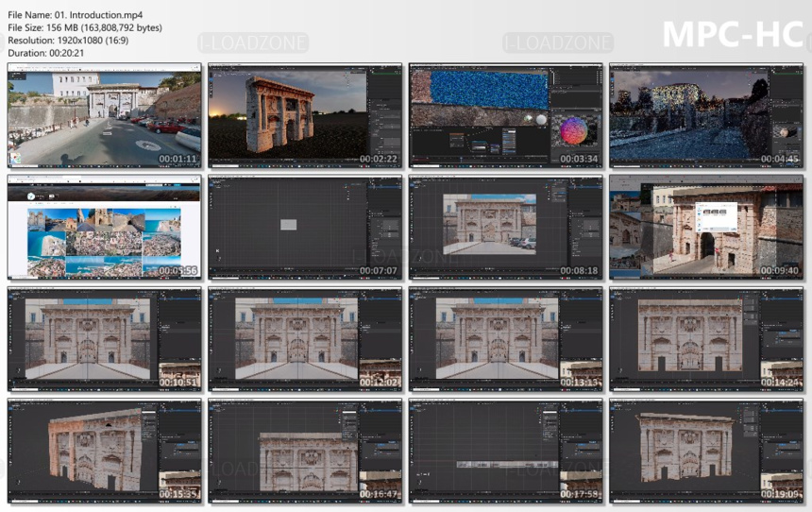
Task: Click the gray plane in the 00:07:07 frame
Action: [288, 225]
